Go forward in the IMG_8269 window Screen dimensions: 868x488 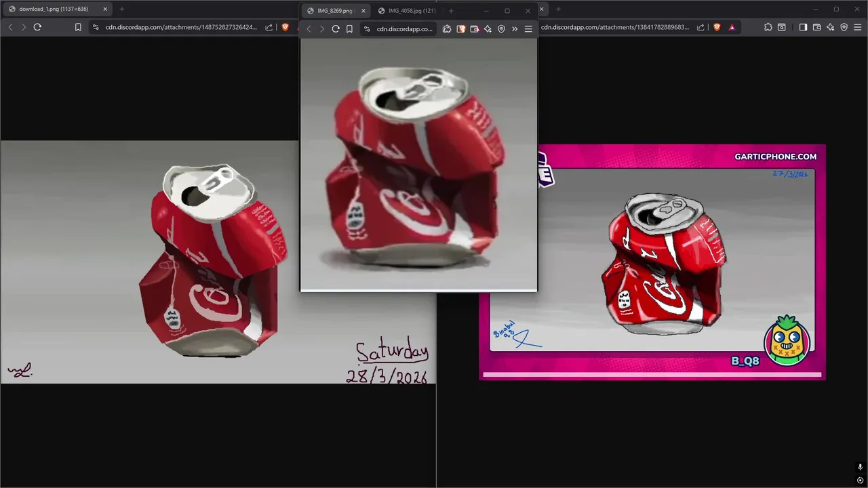(322, 29)
